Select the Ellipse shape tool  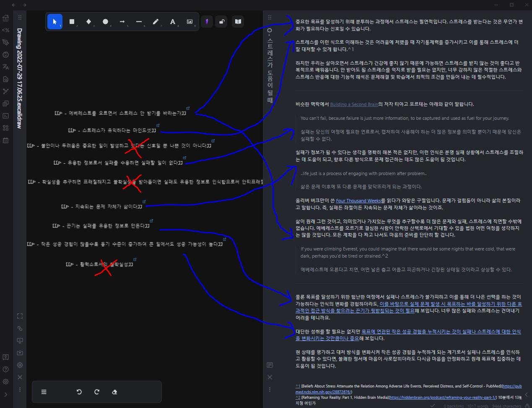(x=105, y=22)
